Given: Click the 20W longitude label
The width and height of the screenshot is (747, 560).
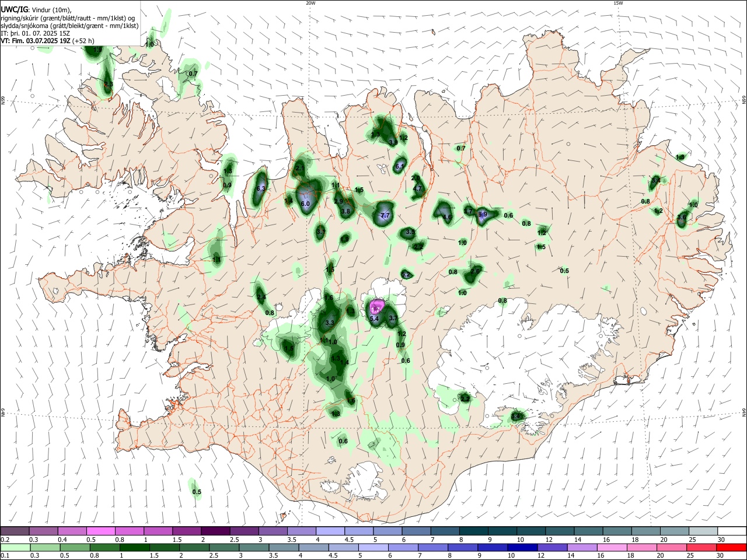Looking at the screenshot, I should 310,3.
